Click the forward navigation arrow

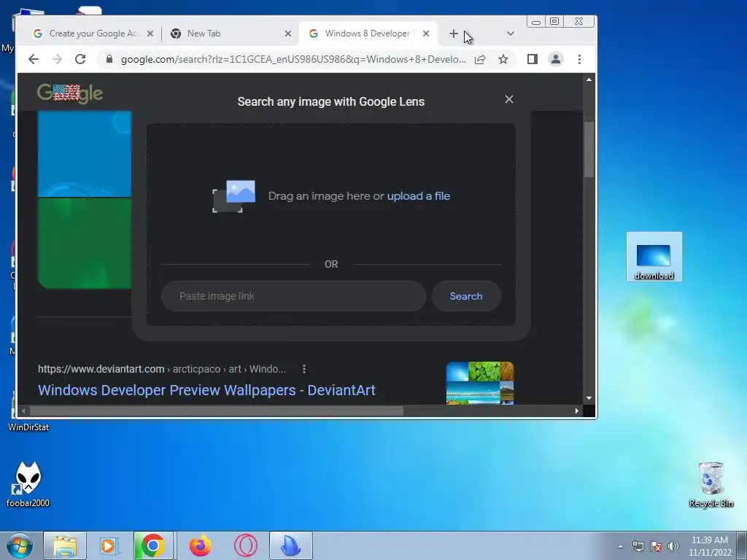57,59
